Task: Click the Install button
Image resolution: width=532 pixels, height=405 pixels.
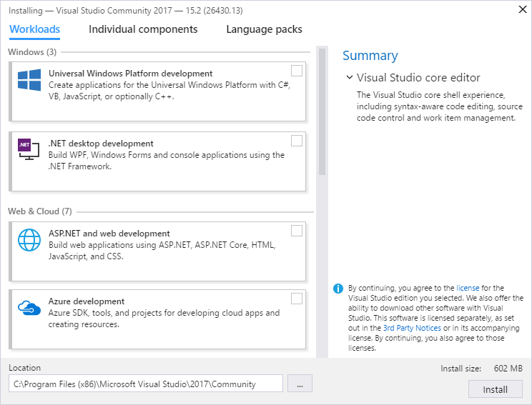Action: (x=495, y=389)
